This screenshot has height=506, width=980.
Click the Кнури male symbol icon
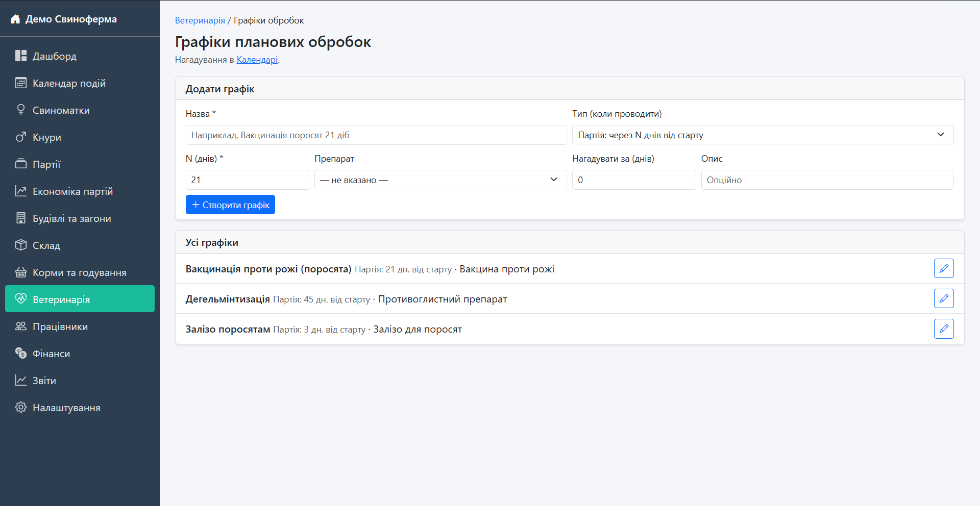21,137
